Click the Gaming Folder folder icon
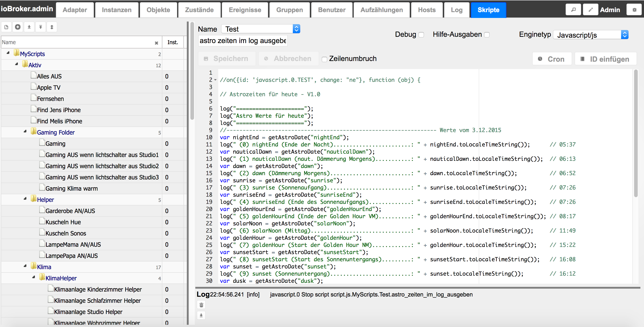 click(33, 131)
